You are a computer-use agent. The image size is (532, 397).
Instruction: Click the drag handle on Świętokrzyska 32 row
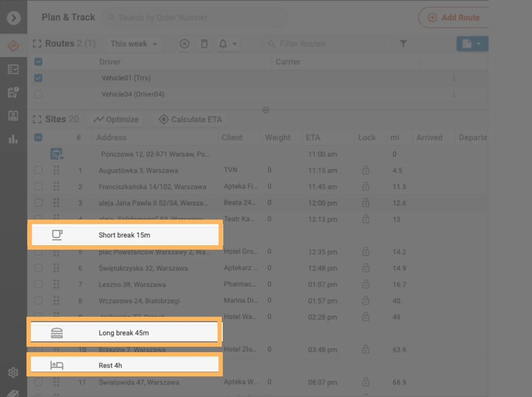point(56,268)
